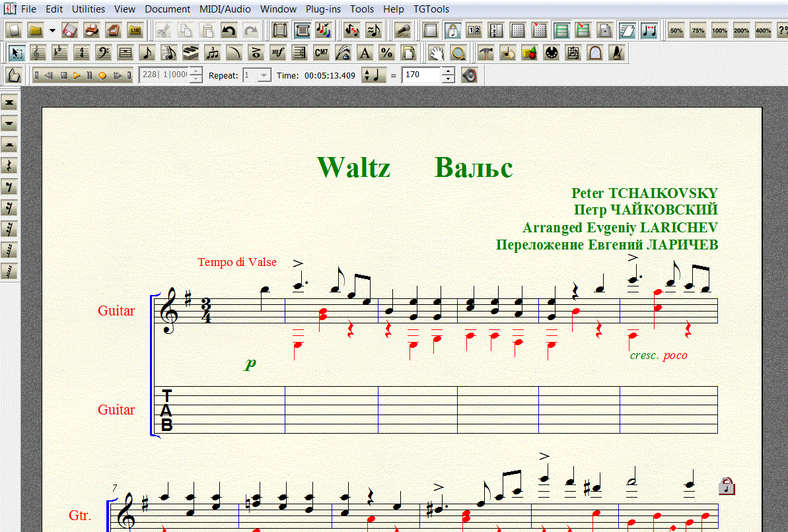
Task: Select the Clef tool with bass clef
Action: pyautogui.click(x=103, y=53)
